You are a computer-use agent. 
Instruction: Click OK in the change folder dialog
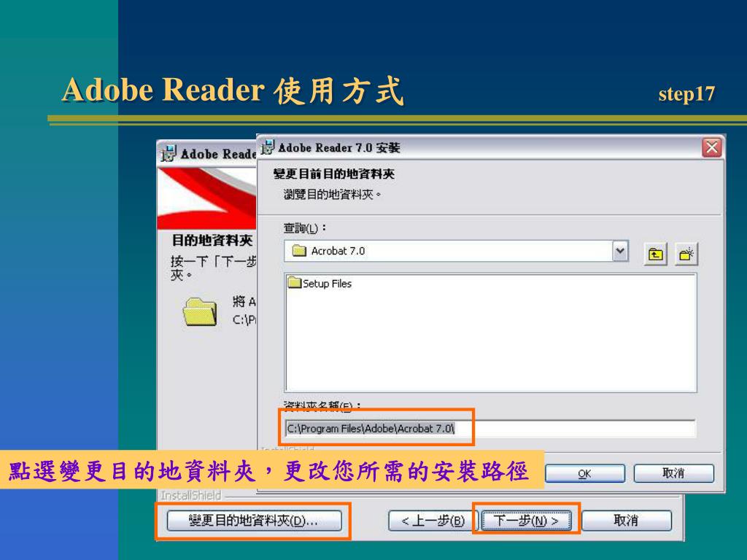point(584,474)
